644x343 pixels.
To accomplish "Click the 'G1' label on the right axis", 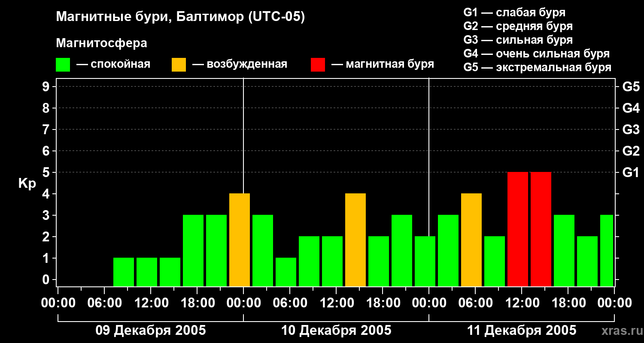I will (631, 172).
